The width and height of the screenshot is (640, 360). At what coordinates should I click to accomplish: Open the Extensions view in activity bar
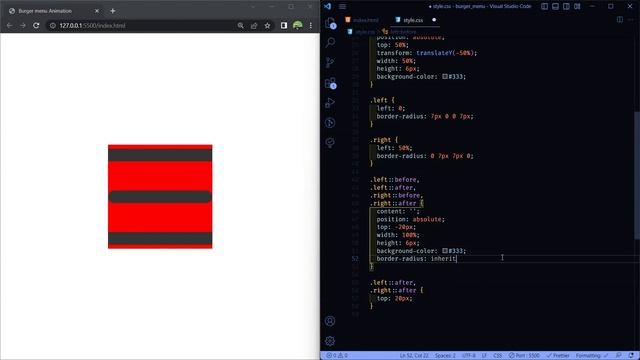(x=330, y=83)
